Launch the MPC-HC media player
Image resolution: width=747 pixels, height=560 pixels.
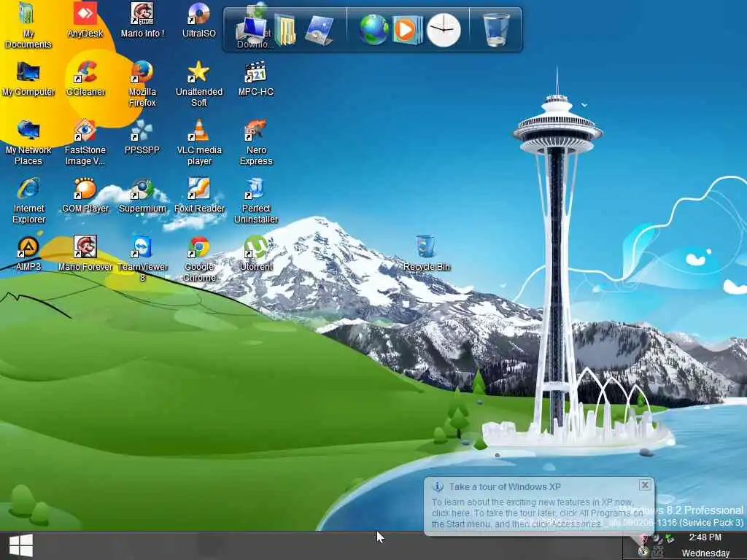[x=256, y=79]
